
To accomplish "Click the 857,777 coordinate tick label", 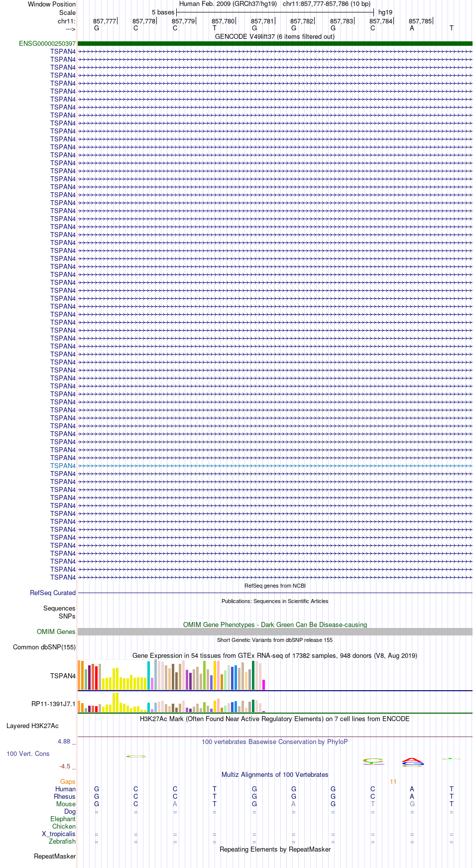I will (105, 21).
